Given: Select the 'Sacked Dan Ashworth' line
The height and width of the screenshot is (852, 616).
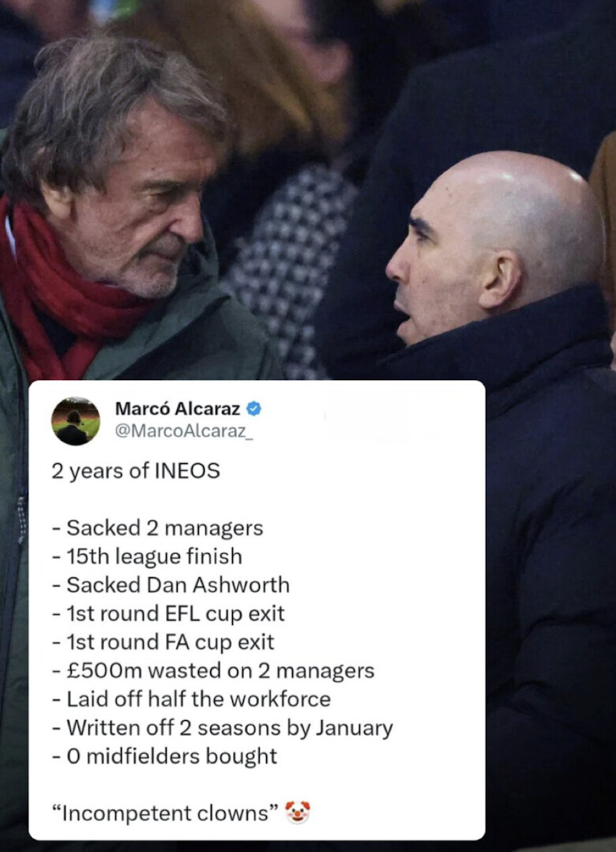Looking at the screenshot, I should tap(171, 585).
